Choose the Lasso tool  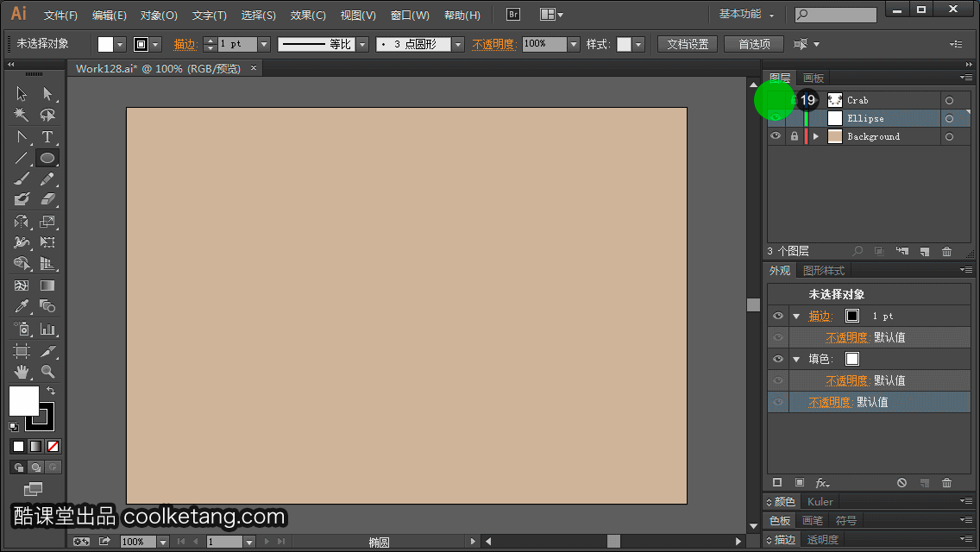47,115
